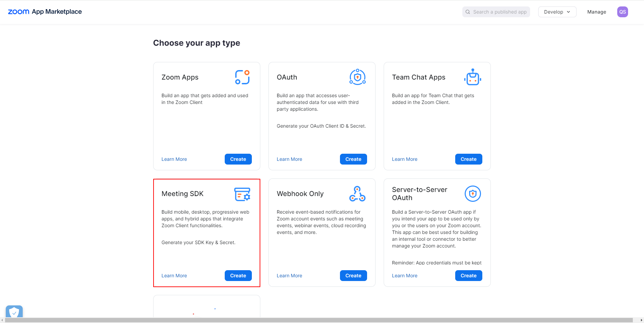644x323 pixels.
Task: Click the horizontal scrollbar at bottom
Action: point(319,320)
